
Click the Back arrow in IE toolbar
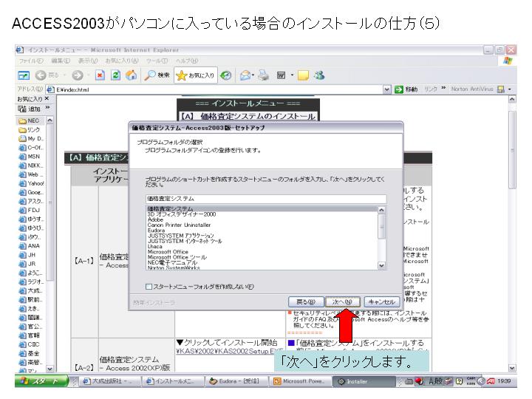pos(41,75)
